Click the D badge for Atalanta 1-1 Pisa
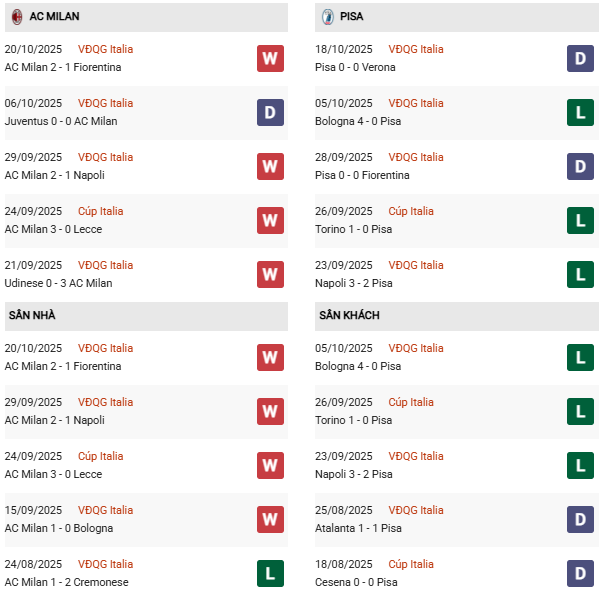The height and width of the screenshot is (593, 600). (581, 519)
